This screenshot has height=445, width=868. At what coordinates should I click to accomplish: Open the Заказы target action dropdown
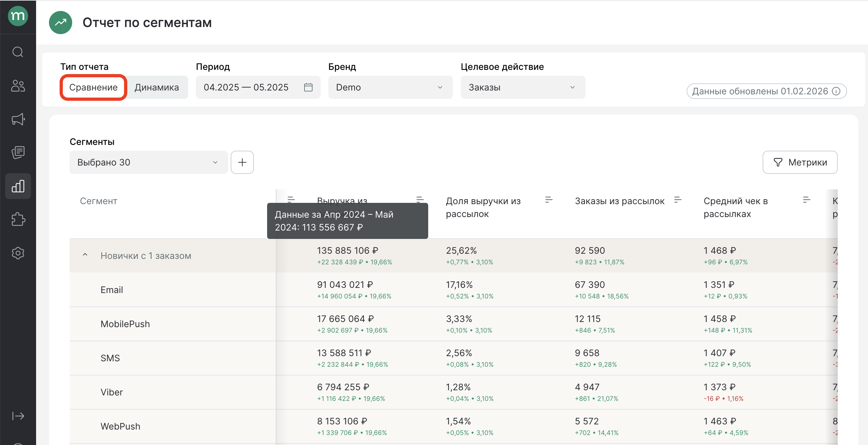tap(522, 87)
